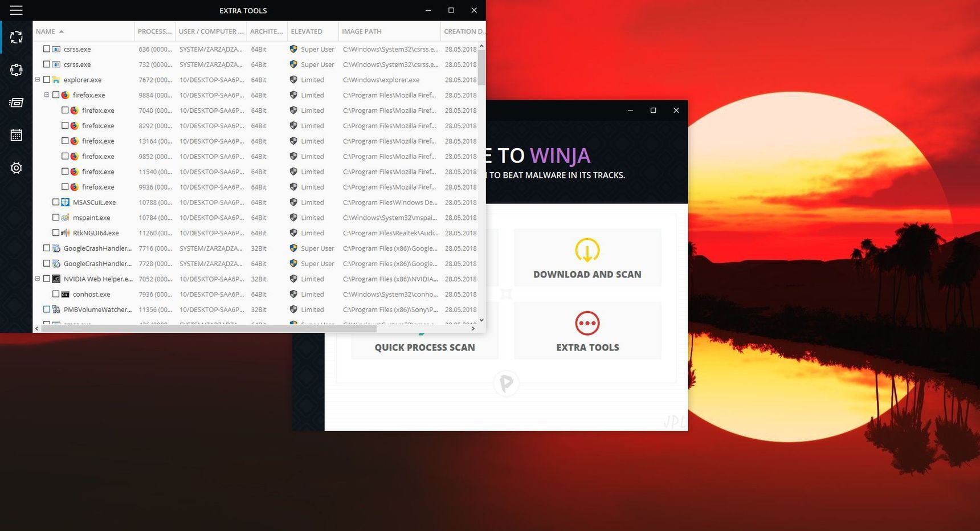This screenshot has width=980, height=531.
Task: Sort by the ARCHITE... column header
Action: point(267,31)
